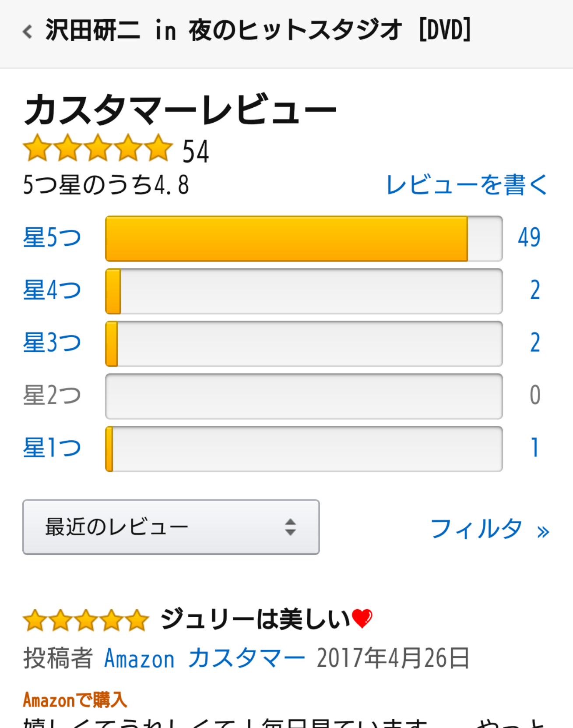The height and width of the screenshot is (728, 573).
Task: Open the 沢田研二 DVD product title
Action: pyautogui.click(x=258, y=30)
